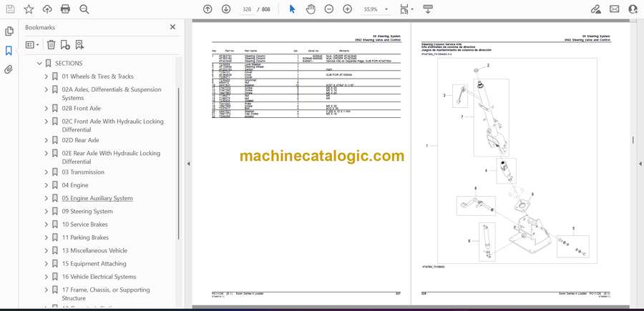Click the upload to cloud icon
Image resolution: width=644 pixels, height=311 pixels.
(x=47, y=9)
